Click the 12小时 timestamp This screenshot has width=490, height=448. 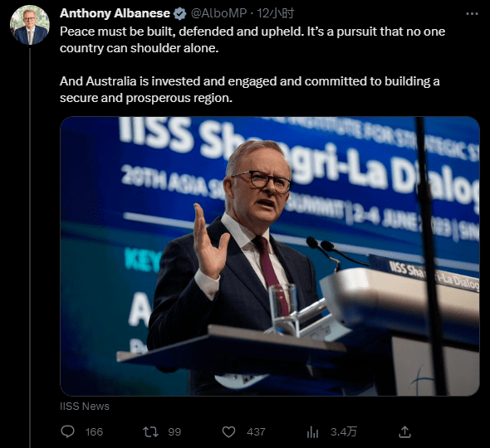[x=276, y=13]
